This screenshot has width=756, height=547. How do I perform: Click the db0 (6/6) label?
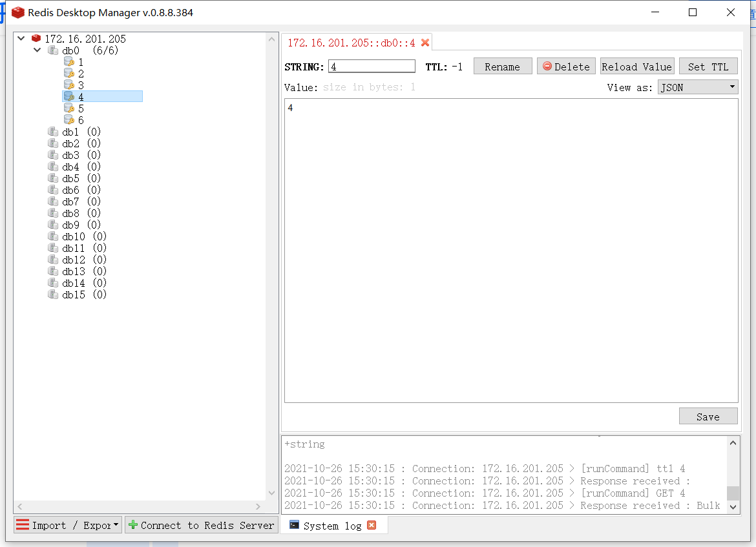(x=90, y=50)
